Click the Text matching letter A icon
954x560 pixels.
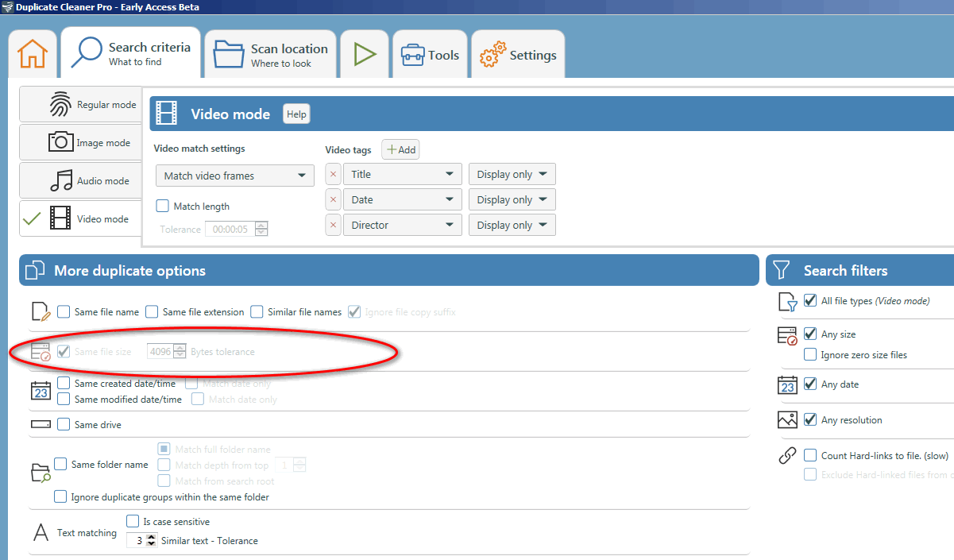pyautogui.click(x=41, y=532)
